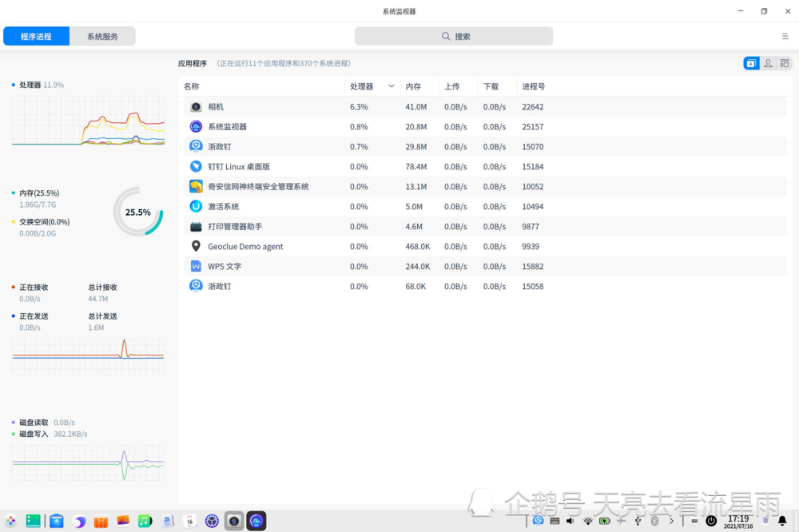The image size is (799, 532).
Task: Click 78.4M memory value cell
Action: click(415, 166)
